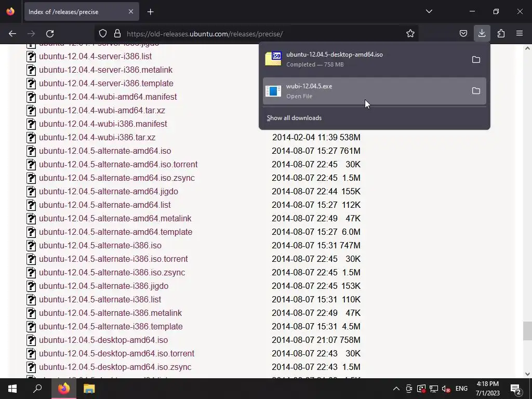Open ubuntu-12.04.5-alternate-i386.list link
This screenshot has height=399, width=532.
click(100, 300)
